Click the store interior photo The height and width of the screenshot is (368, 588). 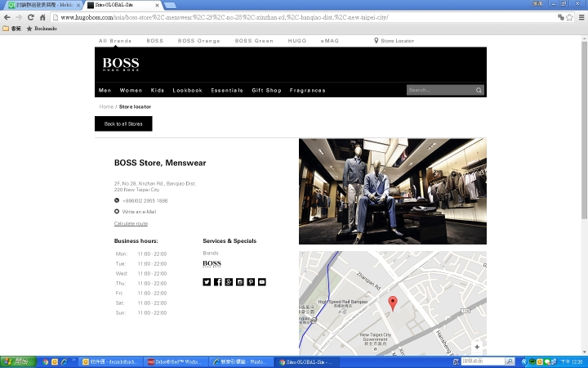(393, 191)
